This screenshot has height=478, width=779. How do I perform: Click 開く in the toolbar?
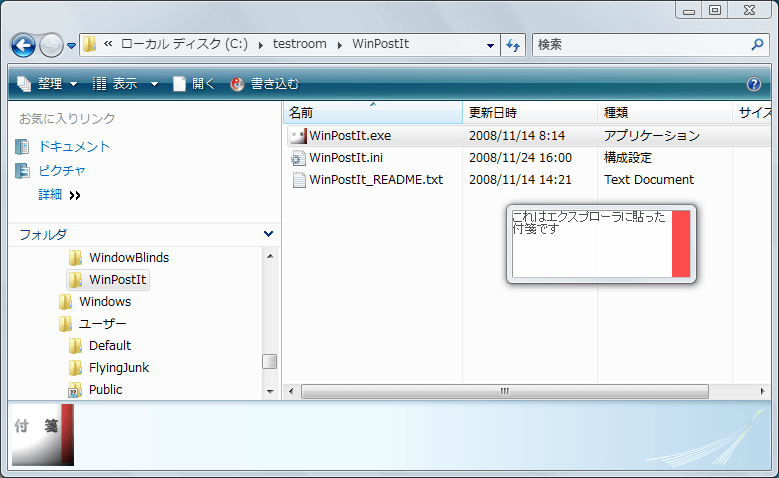click(x=194, y=83)
